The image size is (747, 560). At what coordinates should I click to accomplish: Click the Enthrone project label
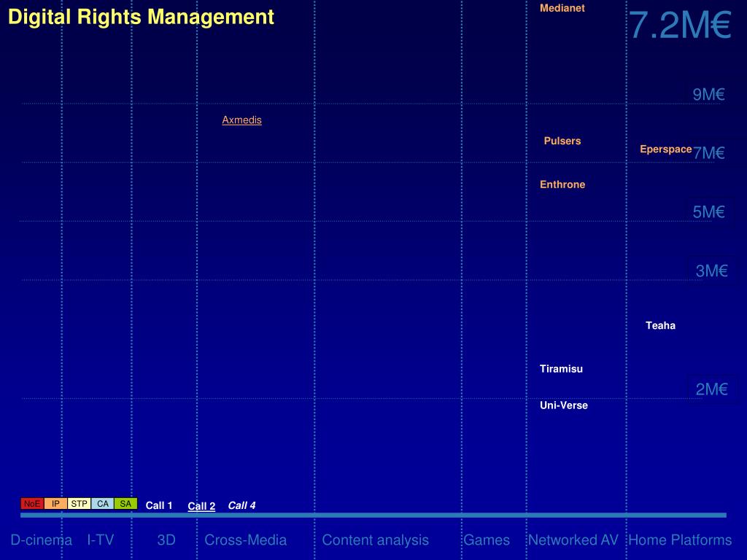click(x=562, y=184)
